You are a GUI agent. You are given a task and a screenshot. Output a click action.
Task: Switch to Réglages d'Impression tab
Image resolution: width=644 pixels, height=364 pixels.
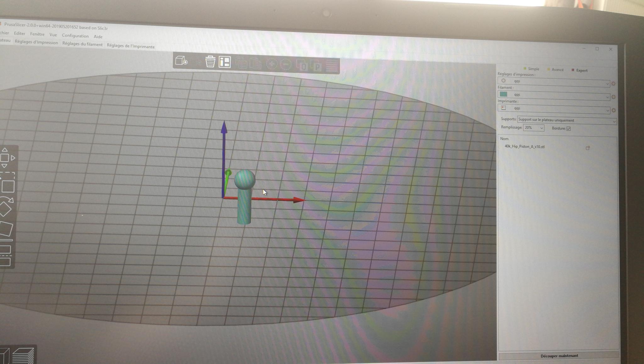tap(36, 42)
